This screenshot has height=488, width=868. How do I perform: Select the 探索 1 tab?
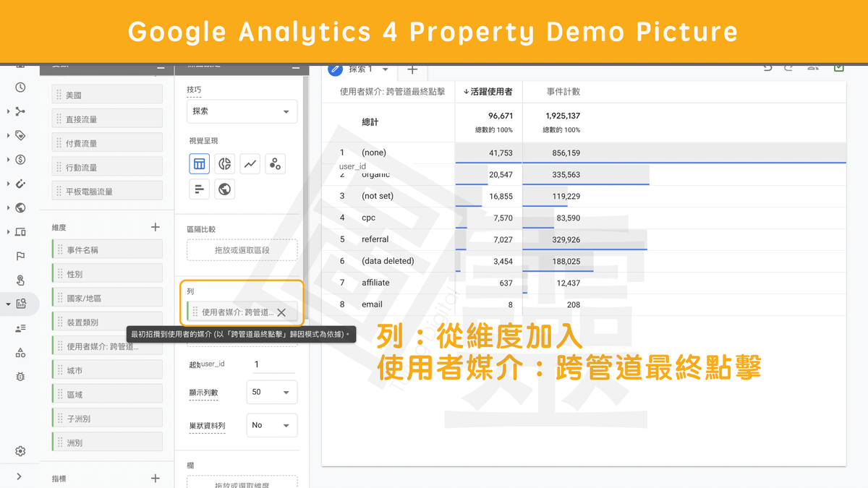pos(360,69)
